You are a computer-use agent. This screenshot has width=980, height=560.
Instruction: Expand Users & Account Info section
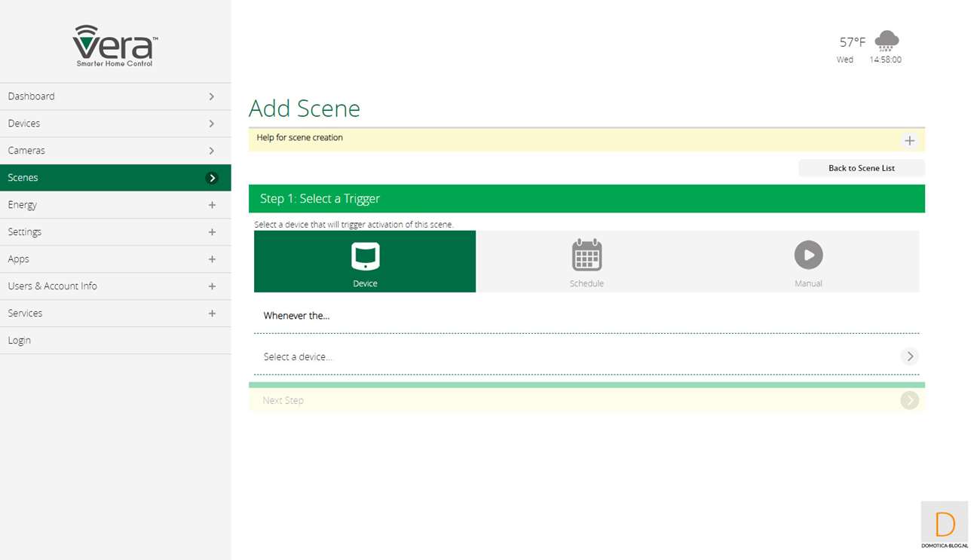pos(212,286)
